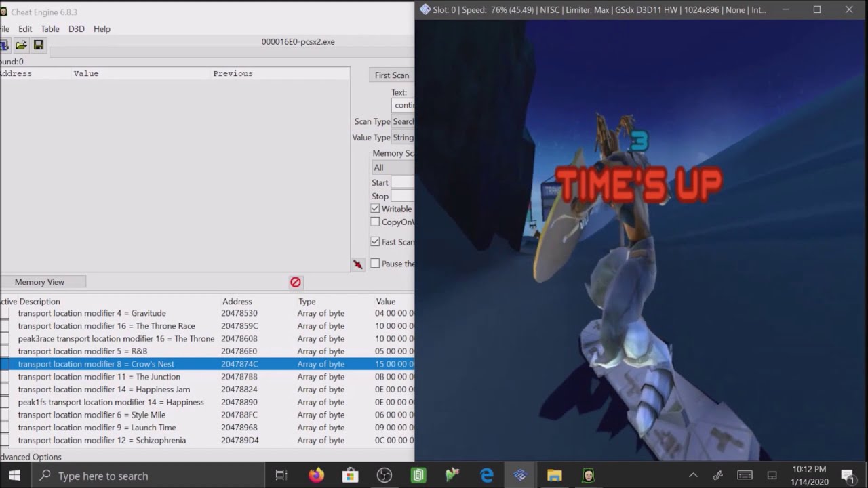Open File Explorer from the taskbar
This screenshot has width=868, height=488.
554,476
